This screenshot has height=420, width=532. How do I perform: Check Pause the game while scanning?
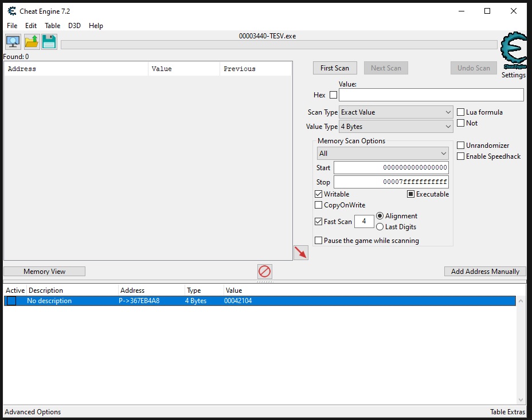[318, 240]
